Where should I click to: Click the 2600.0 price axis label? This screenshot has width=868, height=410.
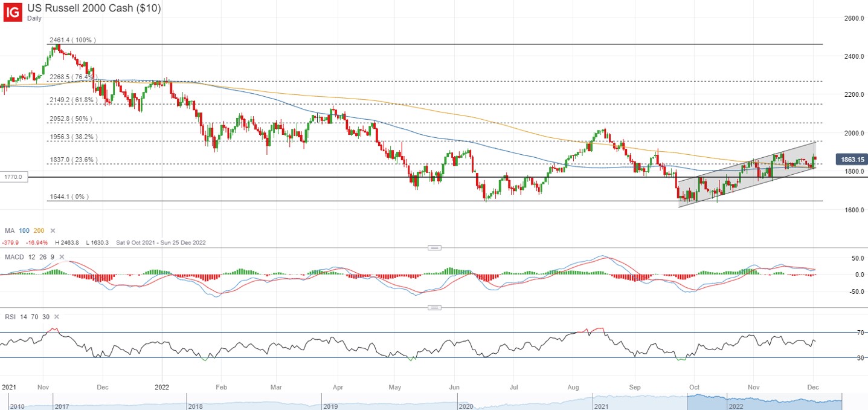(x=854, y=18)
